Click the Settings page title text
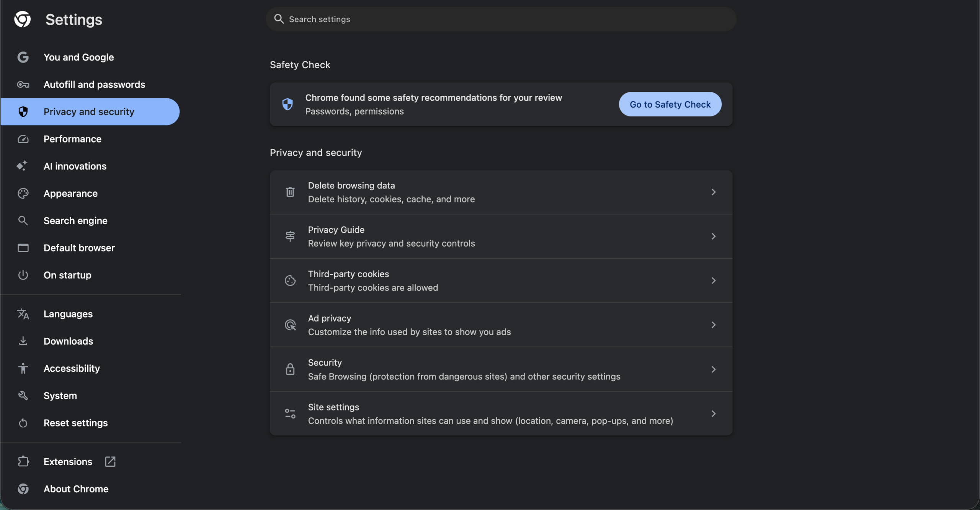The width and height of the screenshot is (980, 510). coord(74,20)
